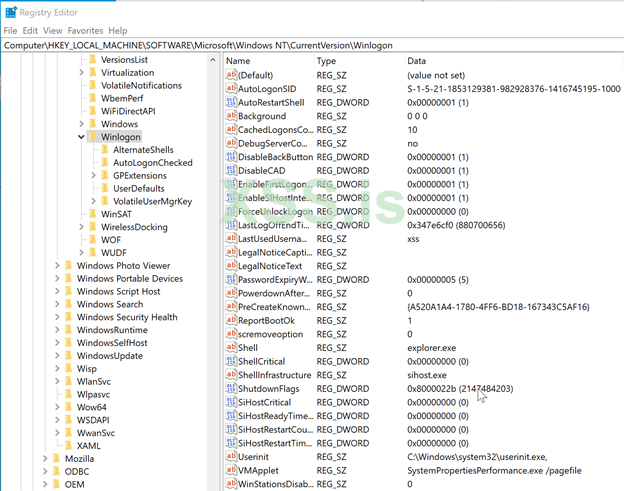Expand the Virtualization key
This screenshot has width=624, height=491.
(x=81, y=72)
